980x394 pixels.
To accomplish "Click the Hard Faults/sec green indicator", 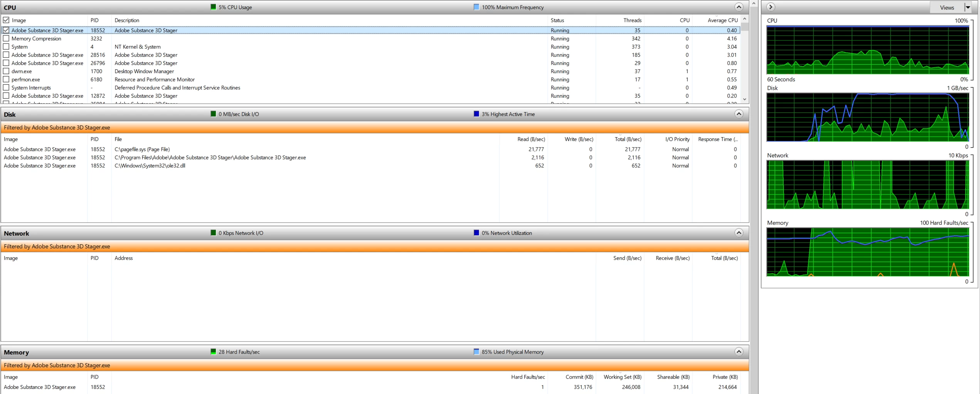I will tap(213, 352).
